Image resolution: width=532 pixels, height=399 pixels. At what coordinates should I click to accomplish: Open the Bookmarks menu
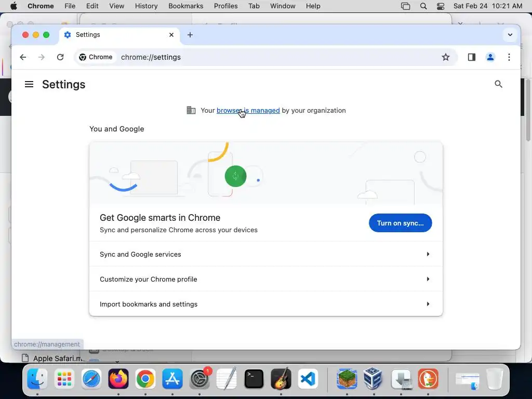click(185, 6)
